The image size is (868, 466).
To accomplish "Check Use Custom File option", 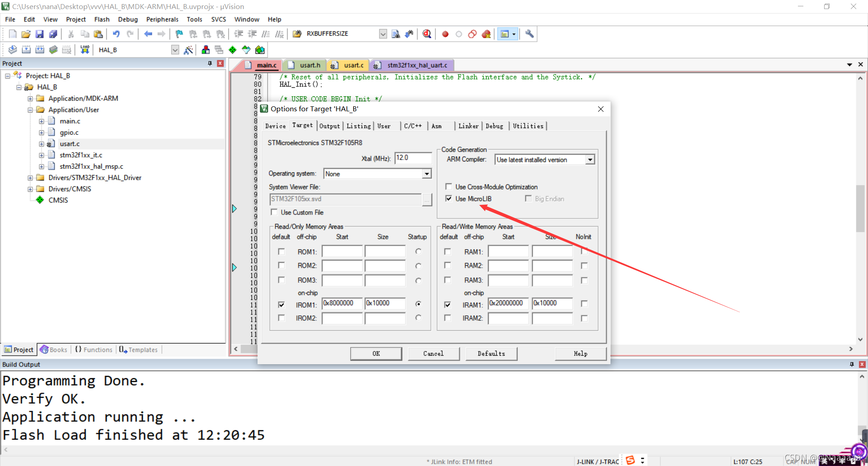I will 274,212.
